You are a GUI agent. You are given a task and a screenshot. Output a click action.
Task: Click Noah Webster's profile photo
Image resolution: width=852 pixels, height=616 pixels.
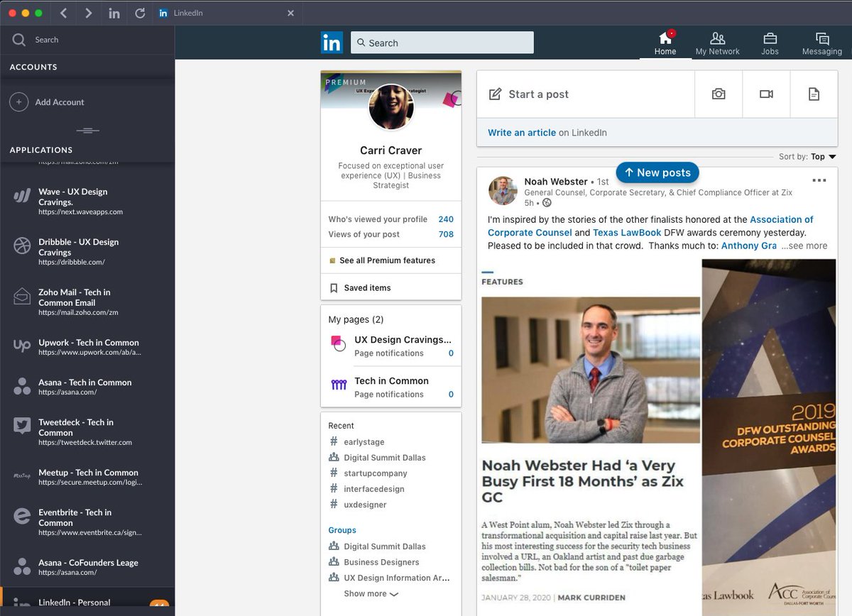[503, 191]
